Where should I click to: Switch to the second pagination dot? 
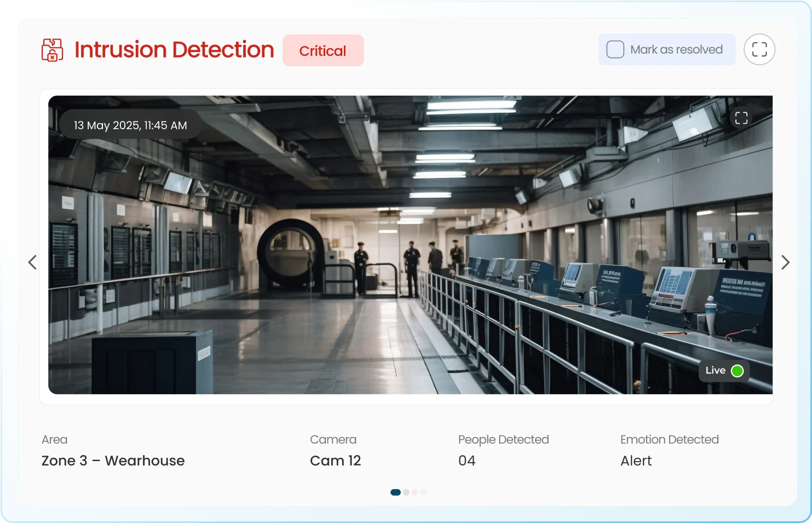(x=406, y=492)
